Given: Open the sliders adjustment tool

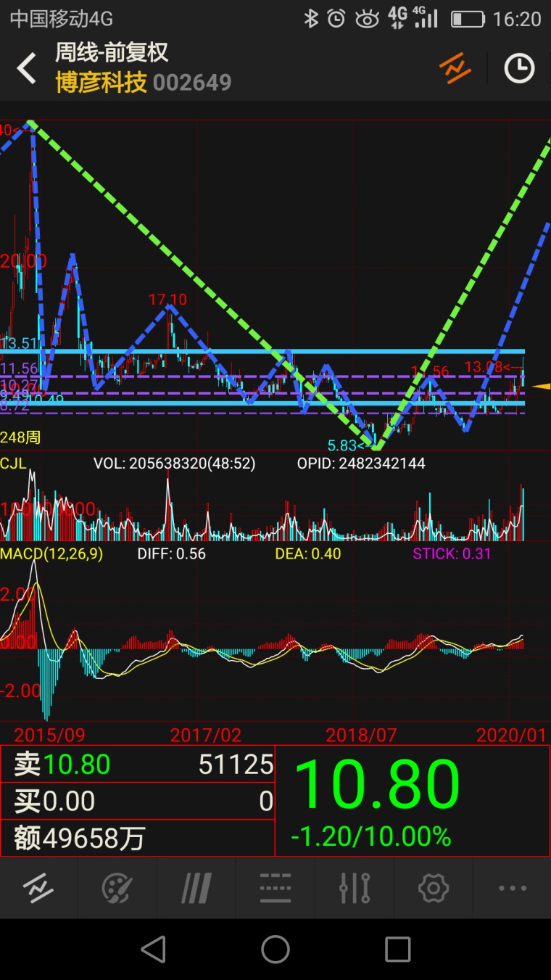Looking at the screenshot, I should 355,888.
